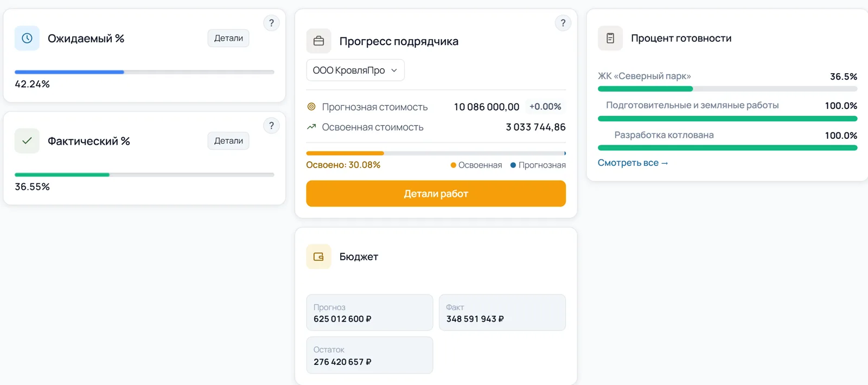Click the Подготовительные и земляные работы label
The image size is (868, 385).
(x=692, y=105)
